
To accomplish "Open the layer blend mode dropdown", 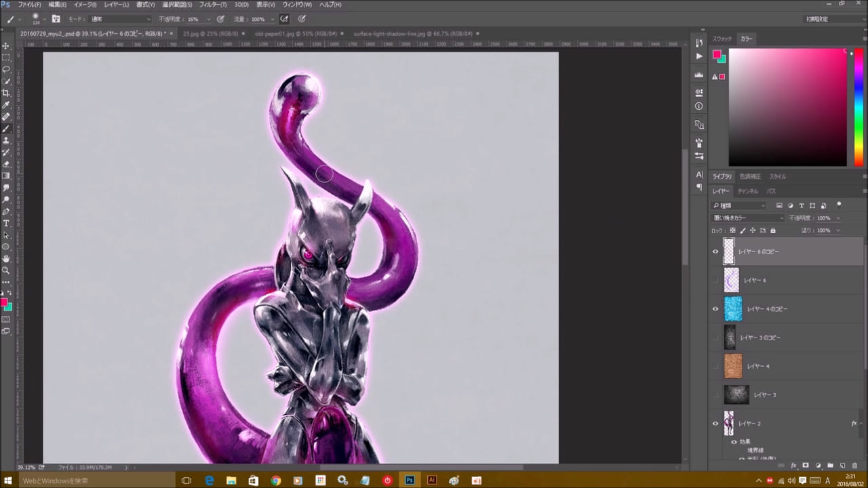I will tap(747, 218).
